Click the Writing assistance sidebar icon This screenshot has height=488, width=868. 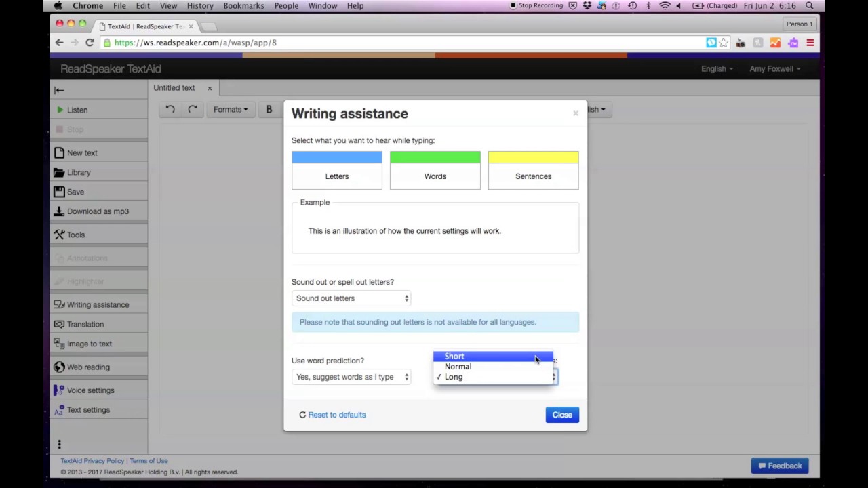point(59,305)
